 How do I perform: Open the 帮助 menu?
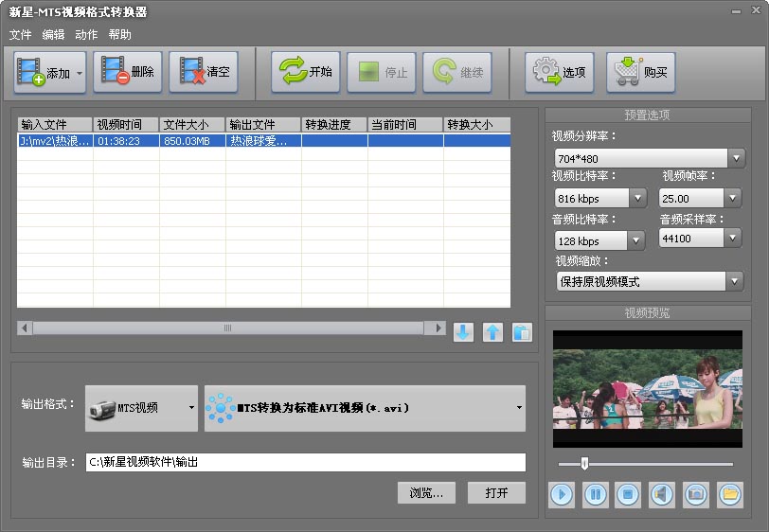pyautogui.click(x=120, y=35)
